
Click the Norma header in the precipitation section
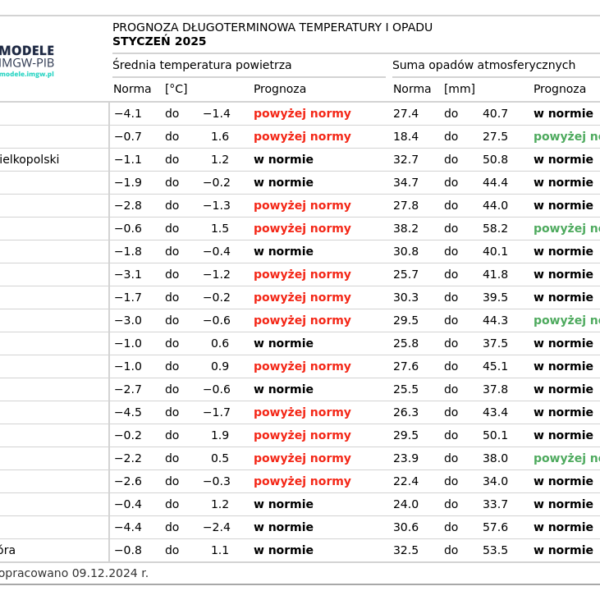pos(411,89)
